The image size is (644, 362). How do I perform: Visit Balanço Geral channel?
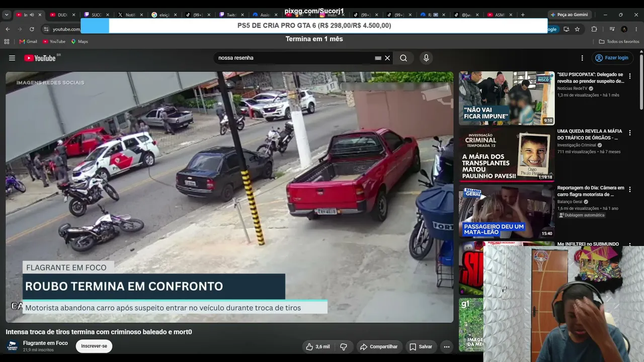coord(571,202)
